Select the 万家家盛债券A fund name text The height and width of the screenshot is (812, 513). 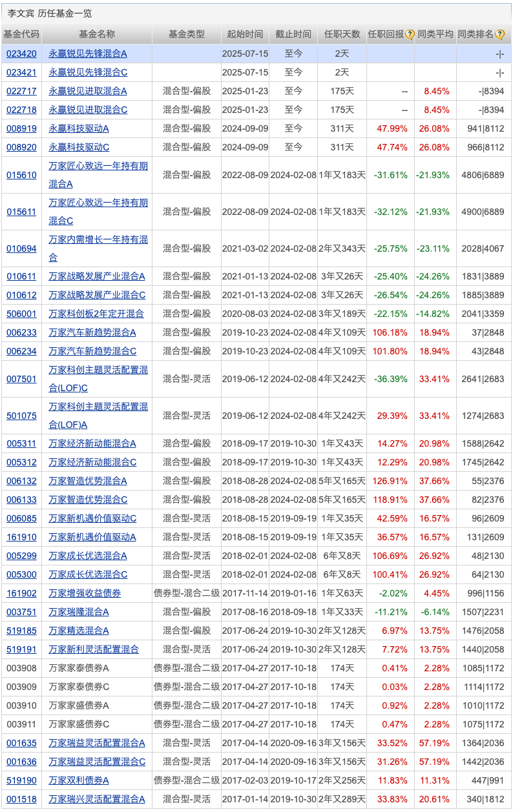click(79, 705)
